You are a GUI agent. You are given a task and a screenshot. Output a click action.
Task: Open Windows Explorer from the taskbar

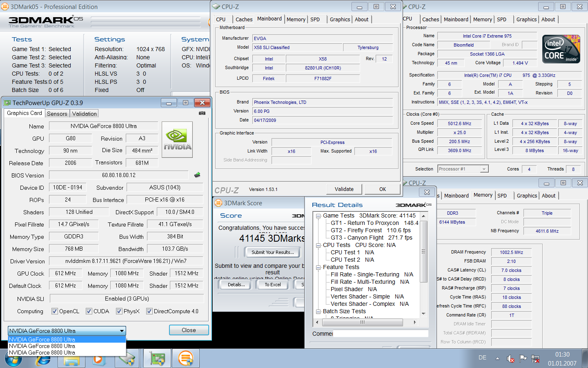[72, 359]
